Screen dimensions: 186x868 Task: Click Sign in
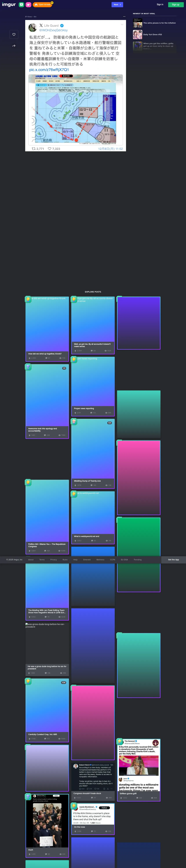point(160,5)
